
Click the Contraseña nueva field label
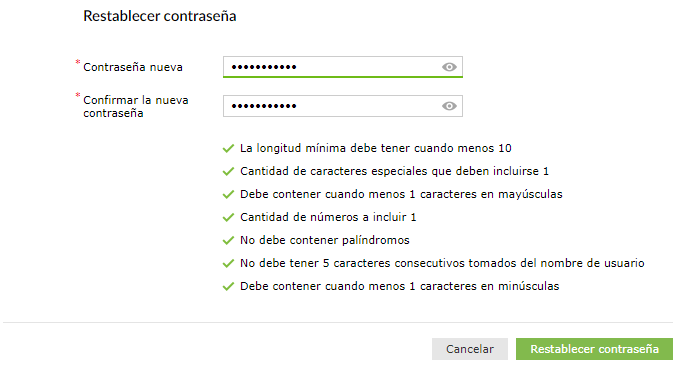click(x=133, y=67)
